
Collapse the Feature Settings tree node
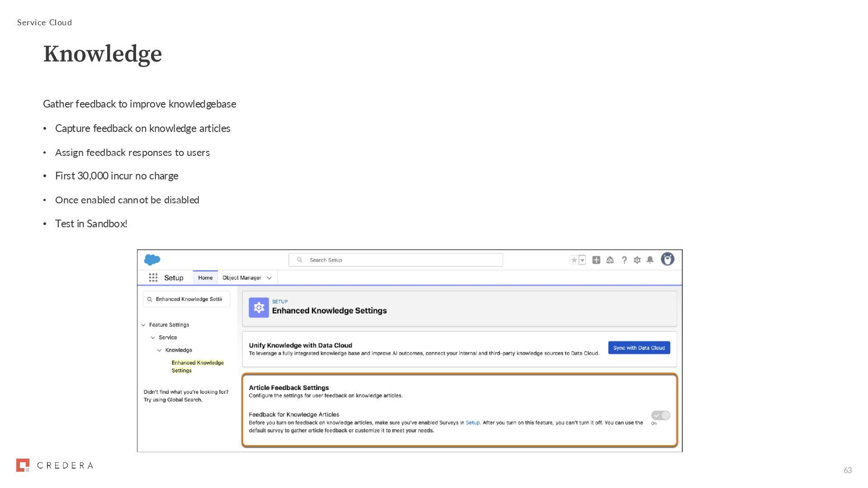click(143, 325)
